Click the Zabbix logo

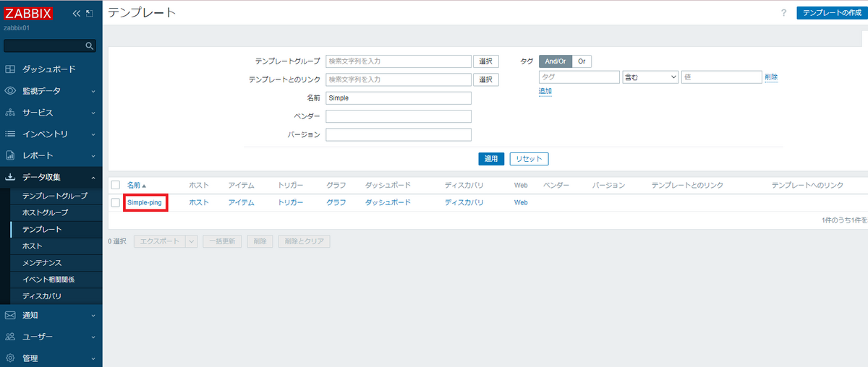coord(28,13)
